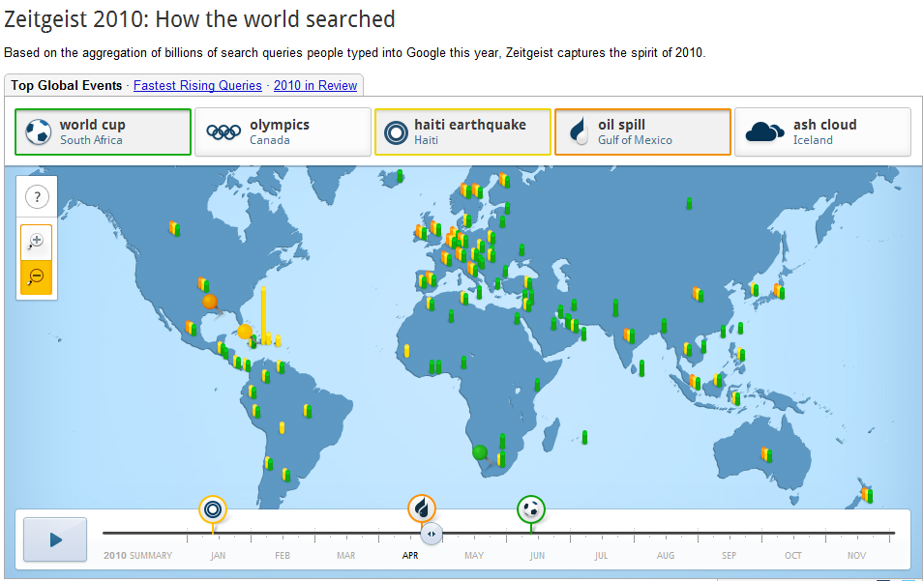Image resolution: width=924 pixels, height=581 pixels.
Task: Jump to MAR on the timeline
Action: click(346, 555)
